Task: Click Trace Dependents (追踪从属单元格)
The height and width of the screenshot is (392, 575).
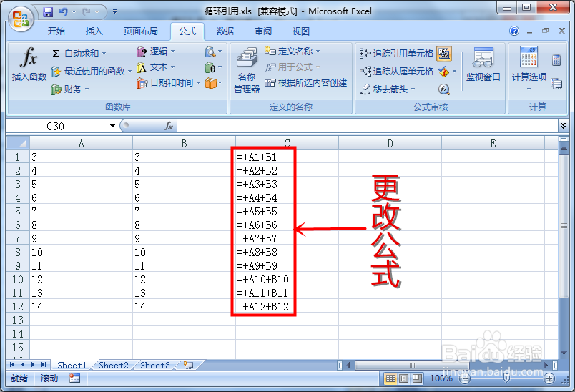Action: click(397, 71)
